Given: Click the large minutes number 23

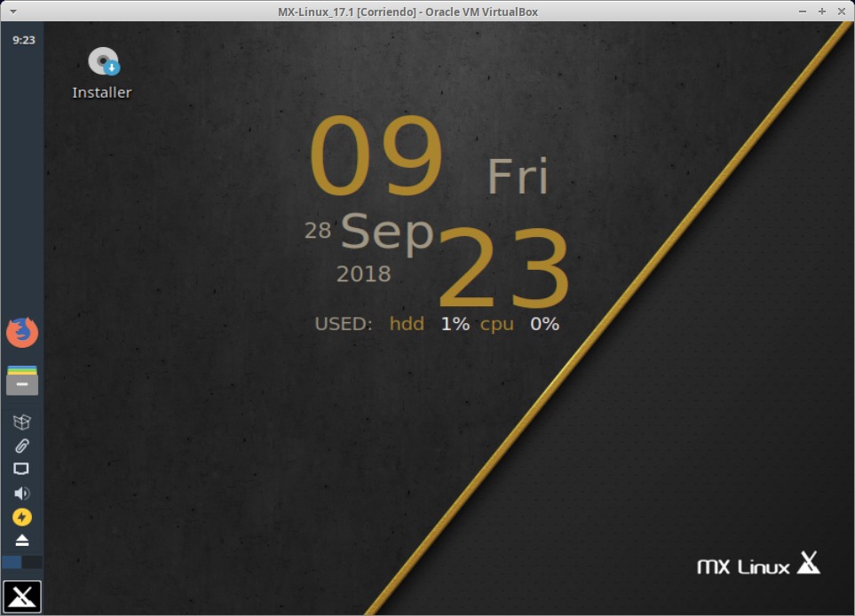Looking at the screenshot, I should 504,268.
